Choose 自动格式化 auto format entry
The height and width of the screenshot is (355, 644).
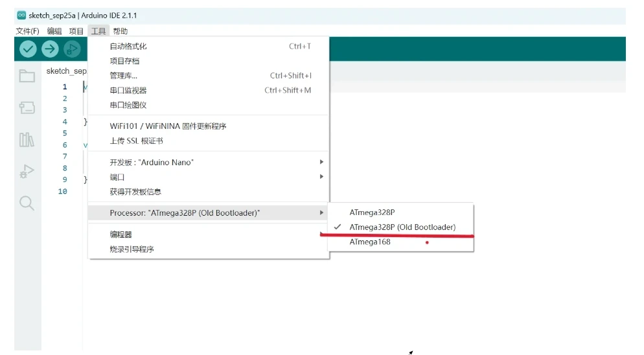pyautogui.click(x=128, y=47)
